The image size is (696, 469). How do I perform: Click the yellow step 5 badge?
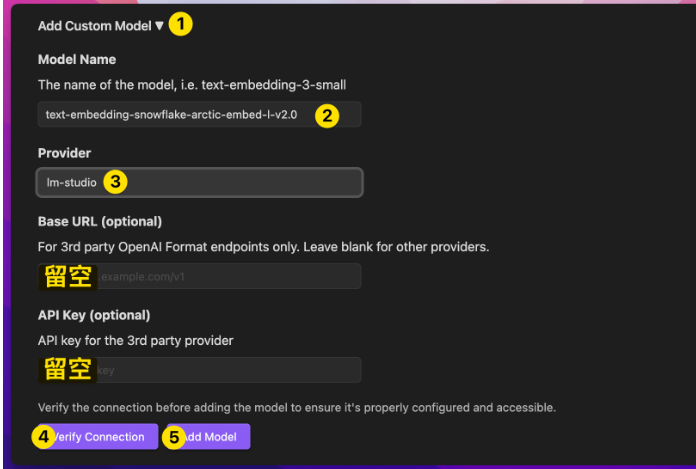pyautogui.click(x=175, y=437)
